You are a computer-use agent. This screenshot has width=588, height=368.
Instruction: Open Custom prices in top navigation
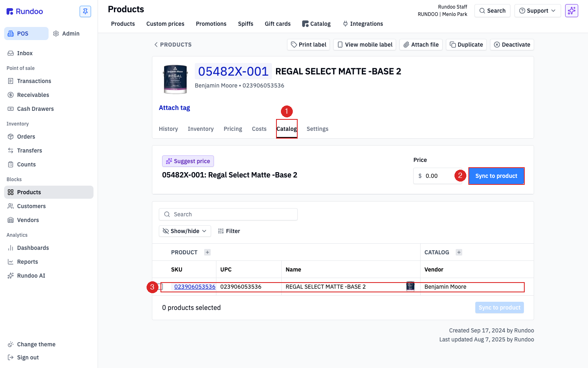pyautogui.click(x=165, y=24)
